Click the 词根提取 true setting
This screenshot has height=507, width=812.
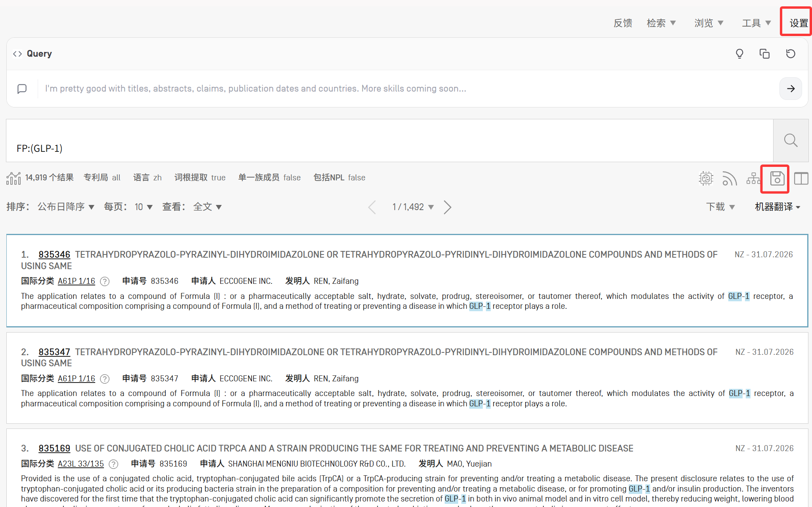pyautogui.click(x=200, y=178)
